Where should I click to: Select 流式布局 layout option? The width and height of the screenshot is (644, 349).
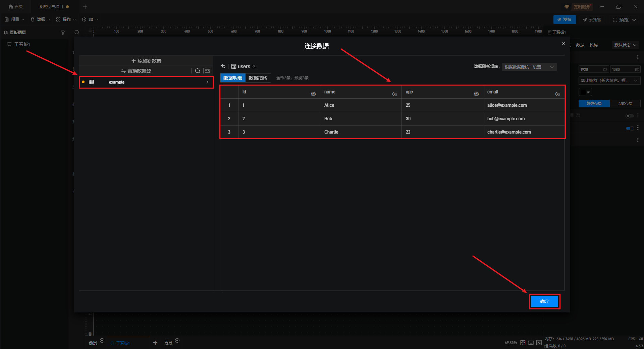(625, 103)
